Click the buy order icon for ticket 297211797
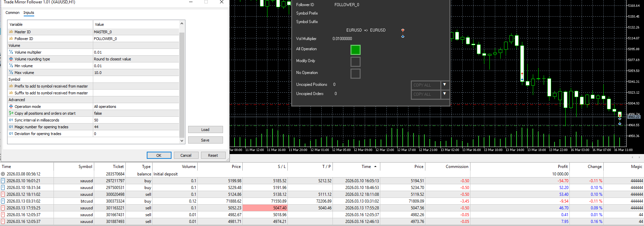 (3, 181)
